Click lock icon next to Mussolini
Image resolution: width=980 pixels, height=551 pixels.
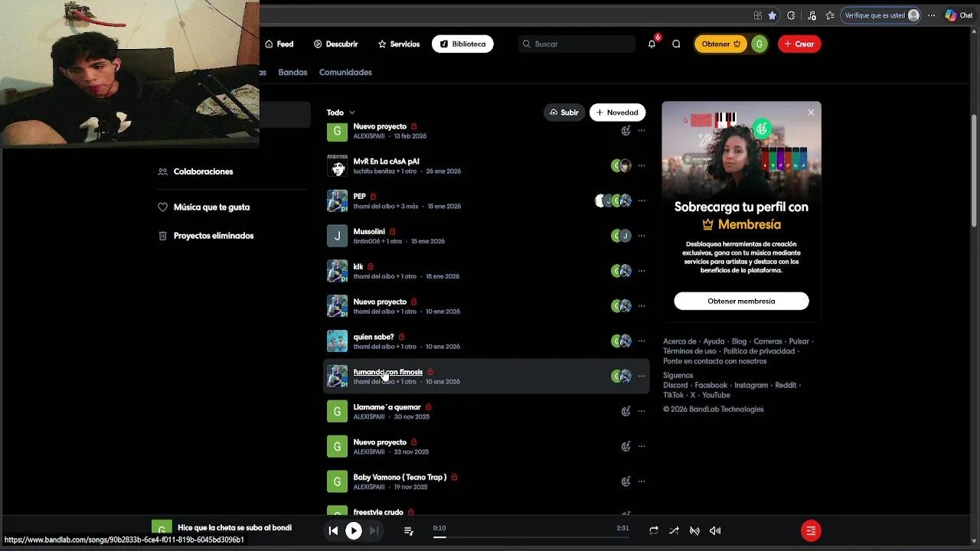tap(392, 231)
